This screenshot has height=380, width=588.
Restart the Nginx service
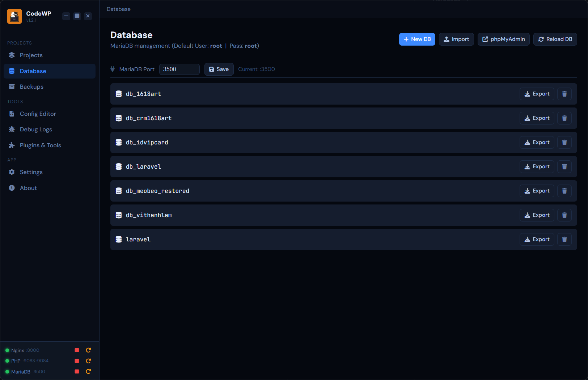point(88,350)
